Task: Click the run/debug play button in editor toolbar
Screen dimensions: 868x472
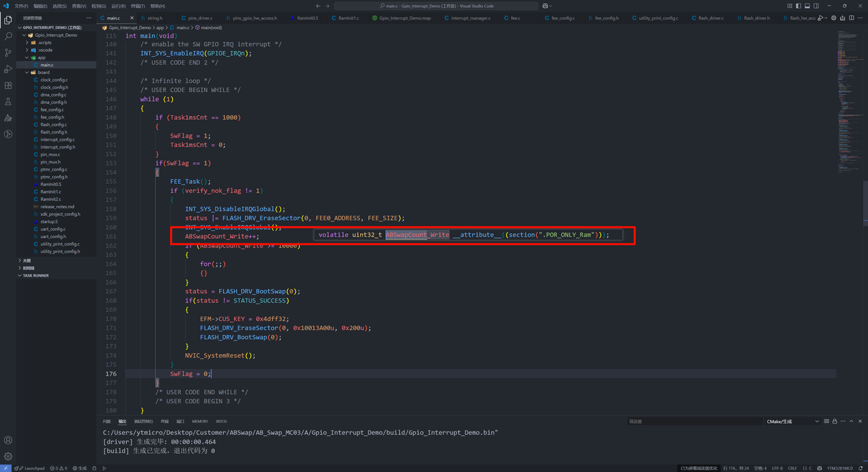Action: pos(821,18)
